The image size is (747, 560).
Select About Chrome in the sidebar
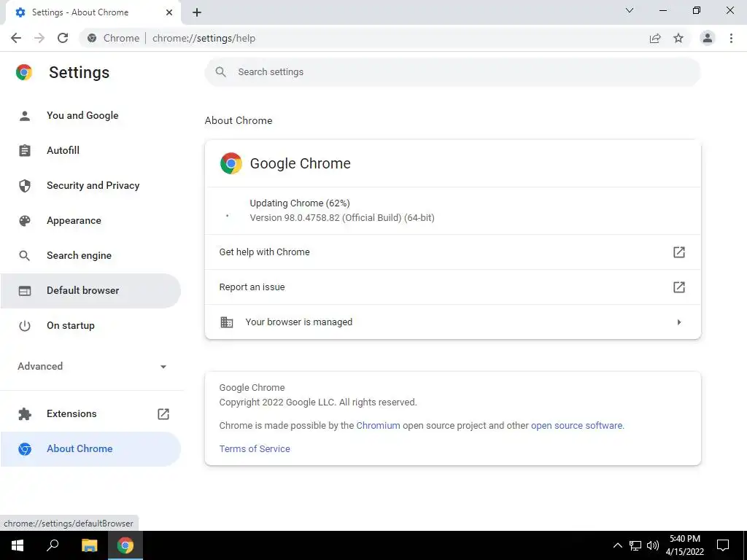[x=90, y=448]
